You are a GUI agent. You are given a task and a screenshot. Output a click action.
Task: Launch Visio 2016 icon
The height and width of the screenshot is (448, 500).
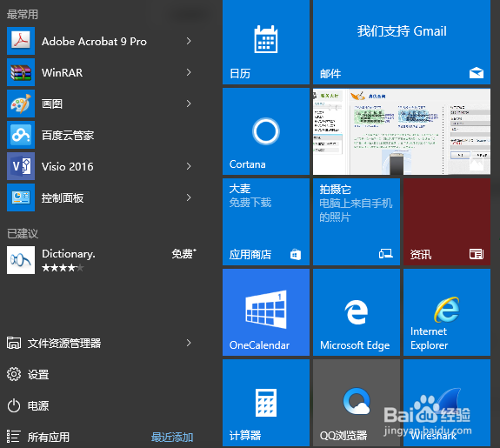point(21,166)
